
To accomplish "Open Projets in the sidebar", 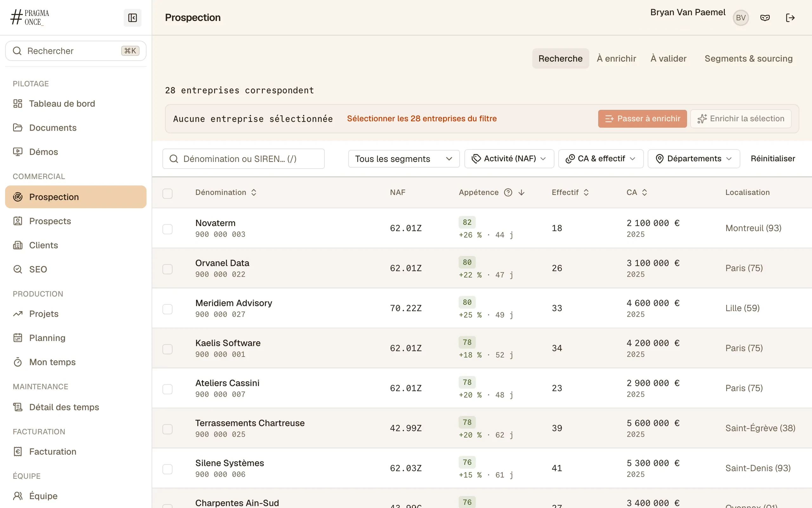I will [x=75, y=314].
